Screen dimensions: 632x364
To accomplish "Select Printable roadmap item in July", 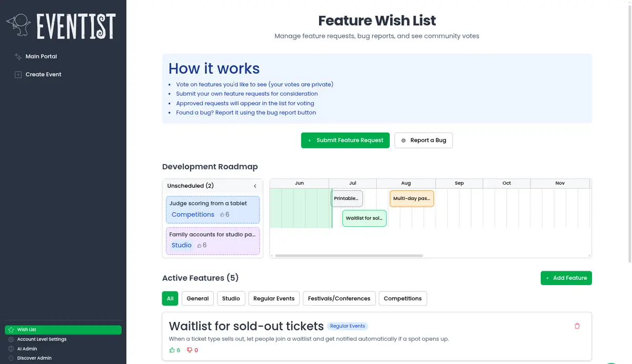I will coord(347,198).
